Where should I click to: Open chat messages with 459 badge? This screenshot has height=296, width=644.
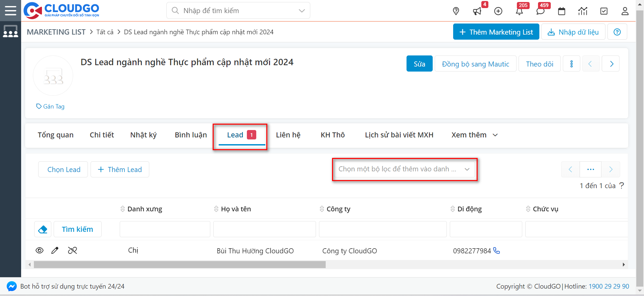click(540, 11)
